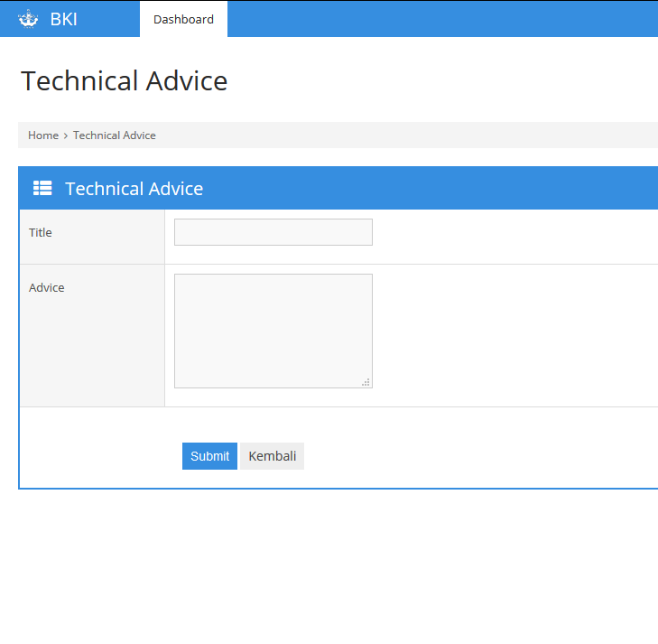Open the Dashboard tab
Screen dimensions: 658x644
(x=183, y=19)
